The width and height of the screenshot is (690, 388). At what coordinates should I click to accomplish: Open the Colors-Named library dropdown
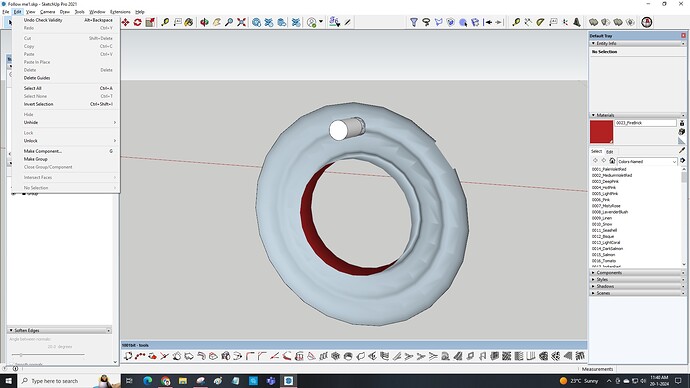647,161
